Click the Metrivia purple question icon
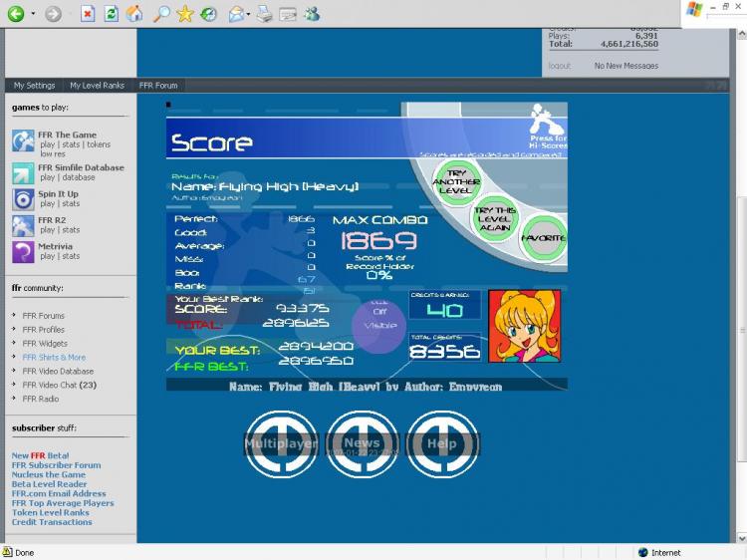The image size is (747, 560). point(23,252)
